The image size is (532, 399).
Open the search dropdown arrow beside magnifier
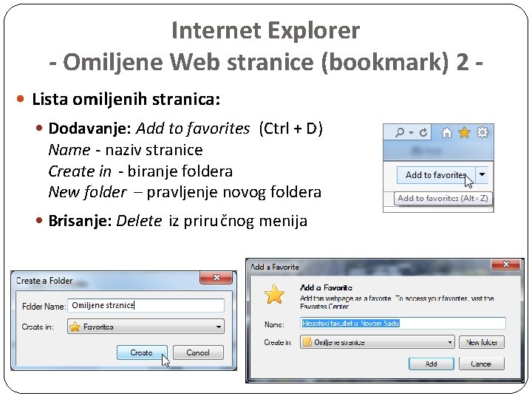point(412,132)
